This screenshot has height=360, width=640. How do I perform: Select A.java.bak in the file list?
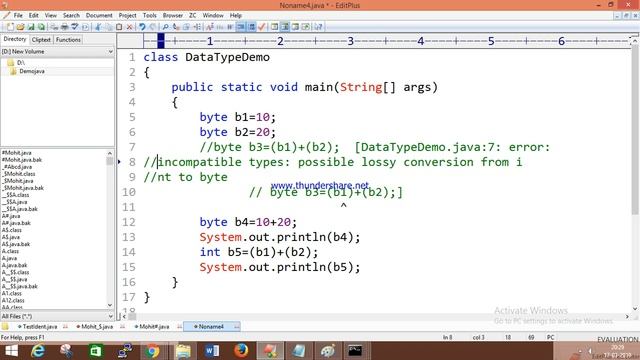(x=14, y=265)
